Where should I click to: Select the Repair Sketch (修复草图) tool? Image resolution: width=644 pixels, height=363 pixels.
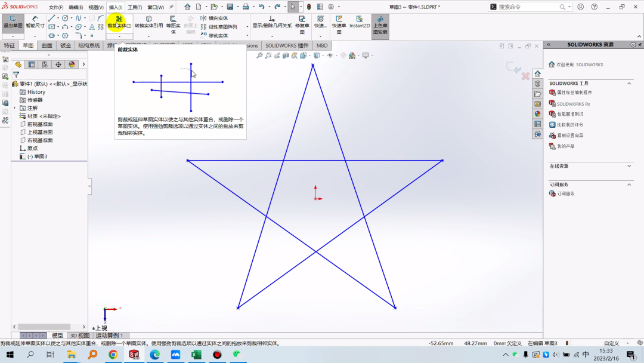click(x=302, y=23)
